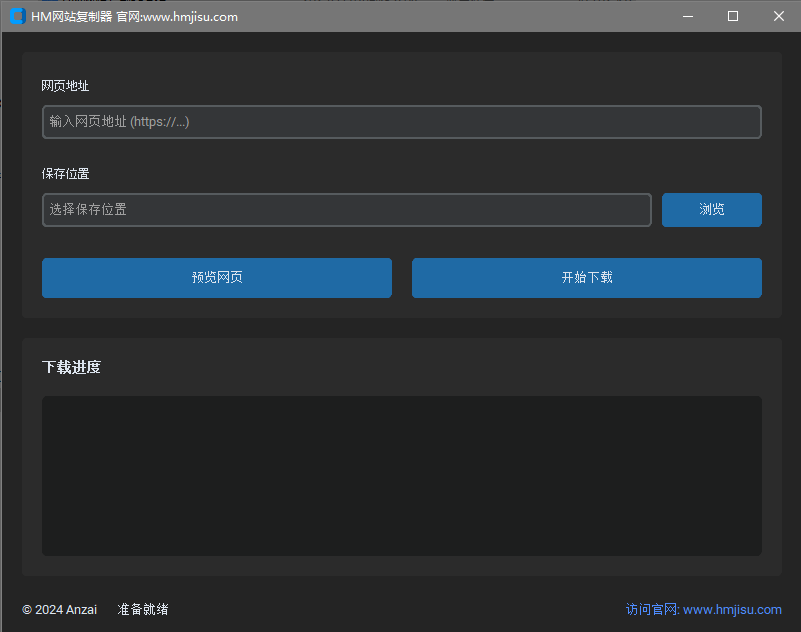Screen dimensions: 801x632
Task: Minimize the HM网站复制器 window
Action: [688, 16]
